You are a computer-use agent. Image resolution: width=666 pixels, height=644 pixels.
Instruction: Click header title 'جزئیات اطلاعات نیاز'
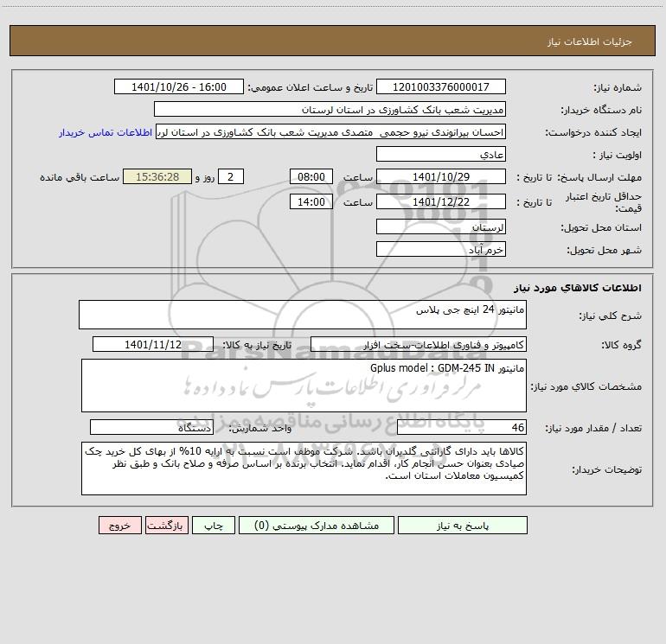point(590,41)
